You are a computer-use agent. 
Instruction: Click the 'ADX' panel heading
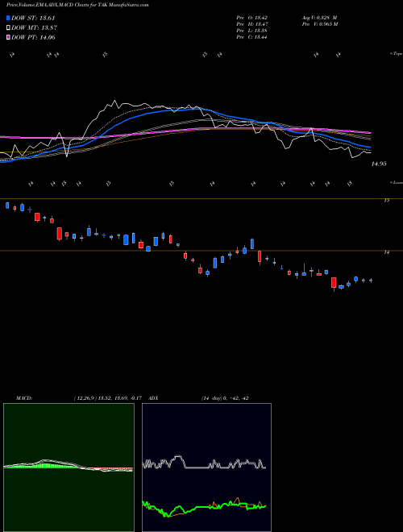(x=154, y=398)
